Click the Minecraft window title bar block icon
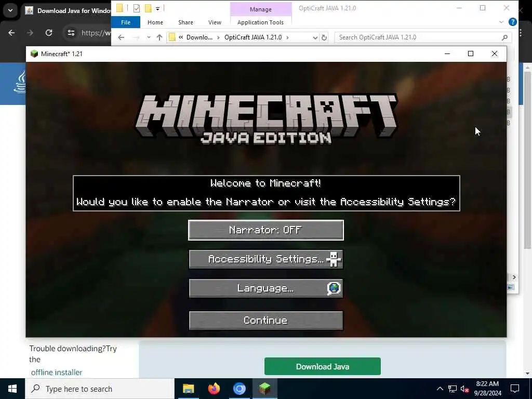The width and height of the screenshot is (532, 399). coord(34,54)
